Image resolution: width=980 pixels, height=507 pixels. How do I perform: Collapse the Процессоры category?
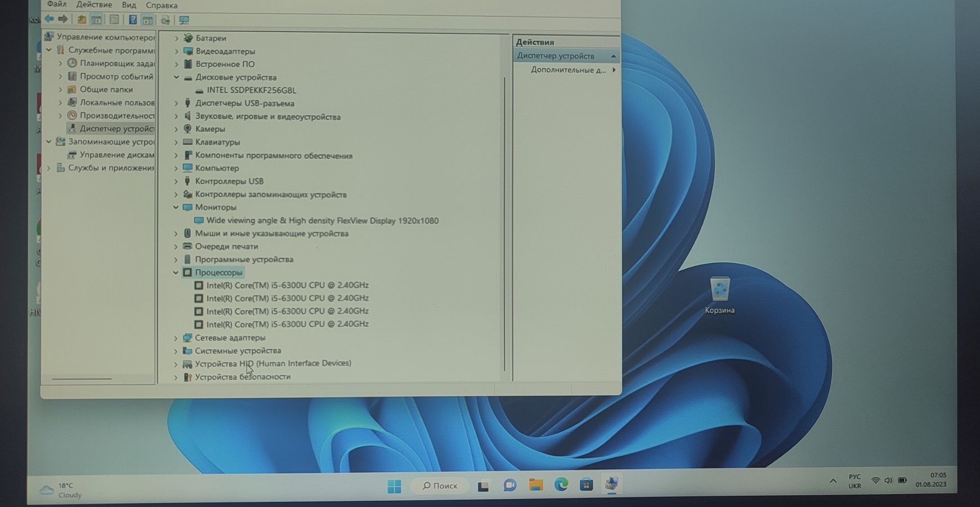tap(176, 273)
